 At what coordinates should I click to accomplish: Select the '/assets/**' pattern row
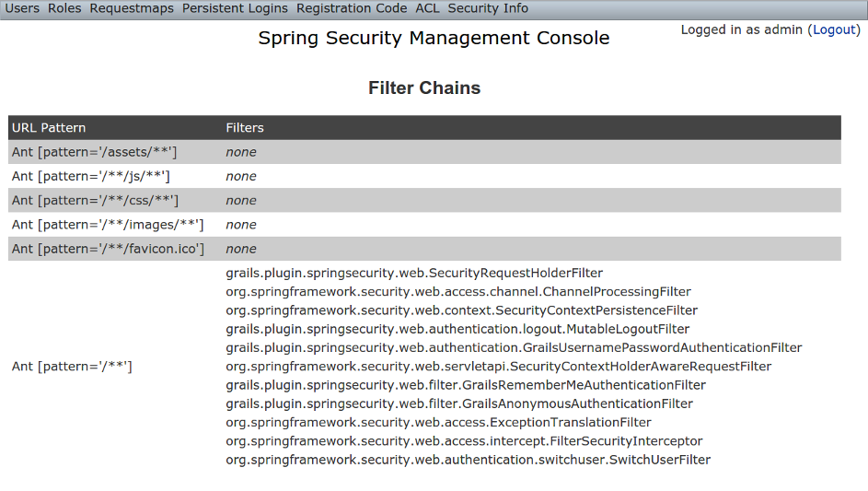click(94, 152)
